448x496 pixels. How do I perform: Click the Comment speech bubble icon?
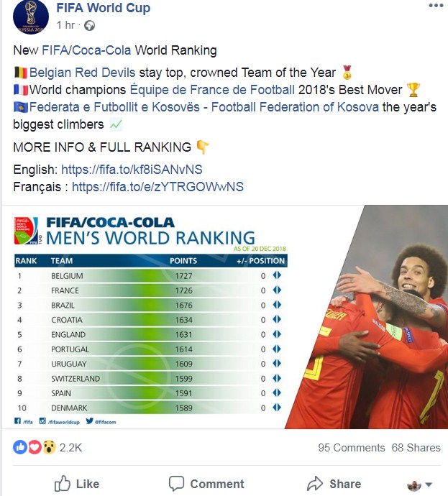176,484
